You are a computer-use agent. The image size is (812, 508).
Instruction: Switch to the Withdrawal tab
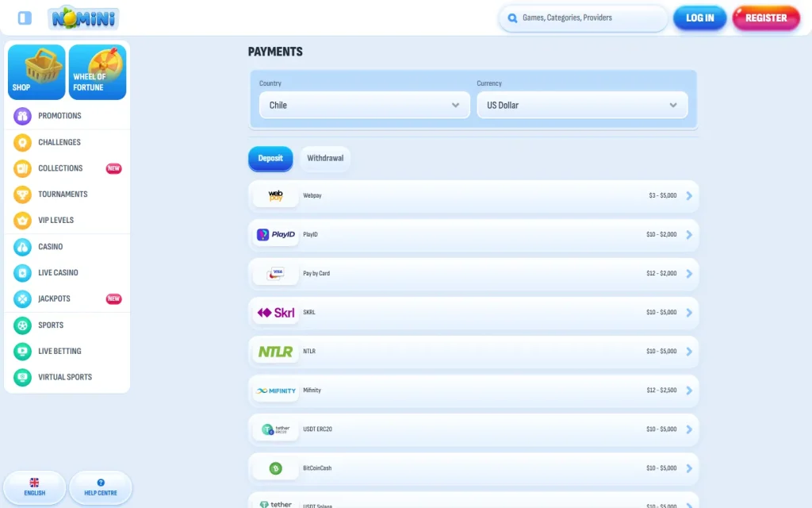click(x=325, y=158)
